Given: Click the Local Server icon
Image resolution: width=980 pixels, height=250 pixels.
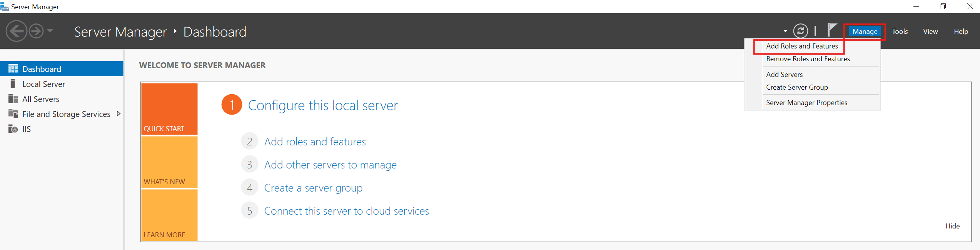Looking at the screenshot, I should coord(13,84).
